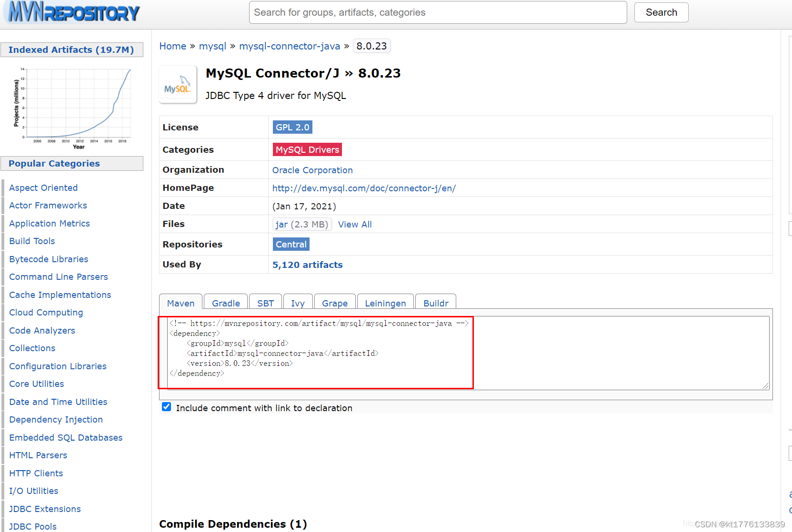Open Cache Implementations category
The image size is (792, 532).
(x=60, y=295)
